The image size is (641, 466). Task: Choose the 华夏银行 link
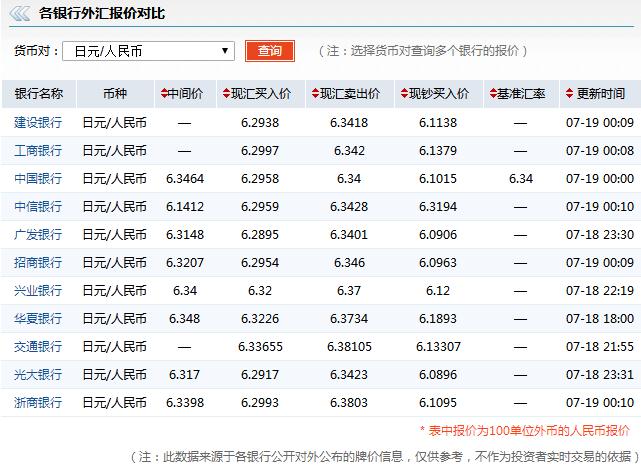[x=38, y=318]
